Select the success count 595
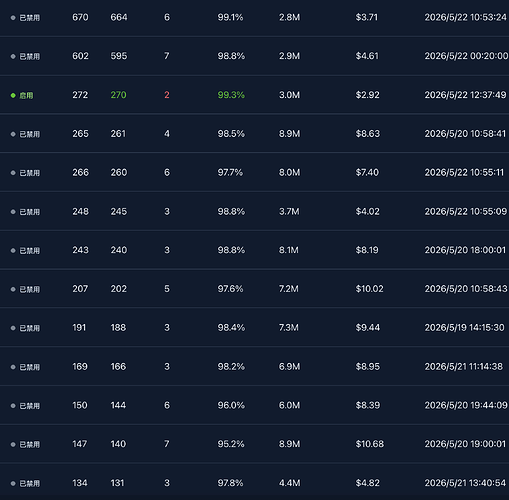This screenshot has height=500, width=509. 119,56
